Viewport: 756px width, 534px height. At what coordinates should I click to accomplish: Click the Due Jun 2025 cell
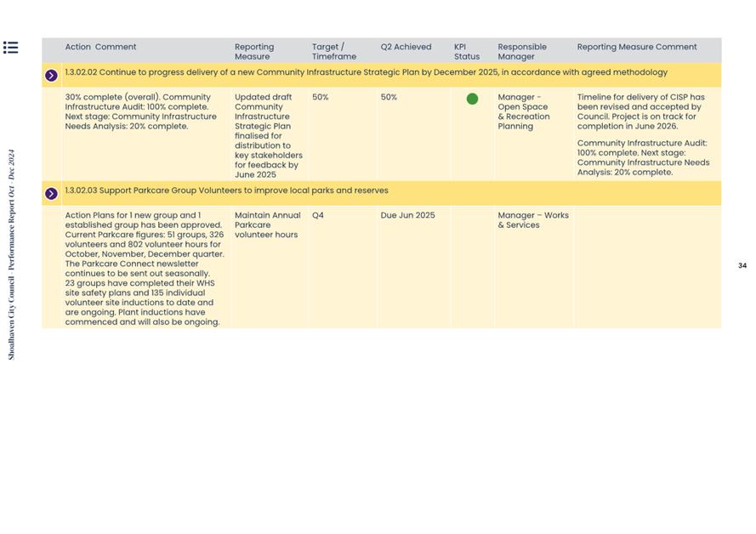(407, 216)
